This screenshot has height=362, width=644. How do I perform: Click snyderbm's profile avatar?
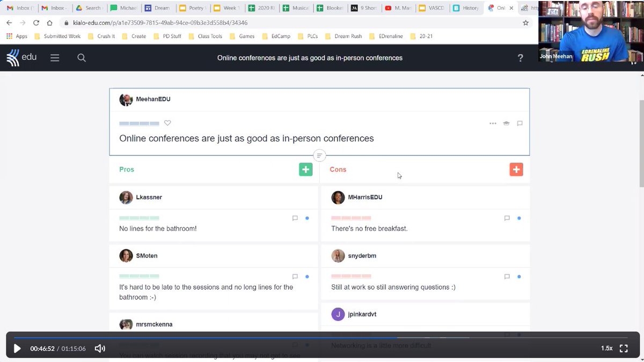[338, 256]
